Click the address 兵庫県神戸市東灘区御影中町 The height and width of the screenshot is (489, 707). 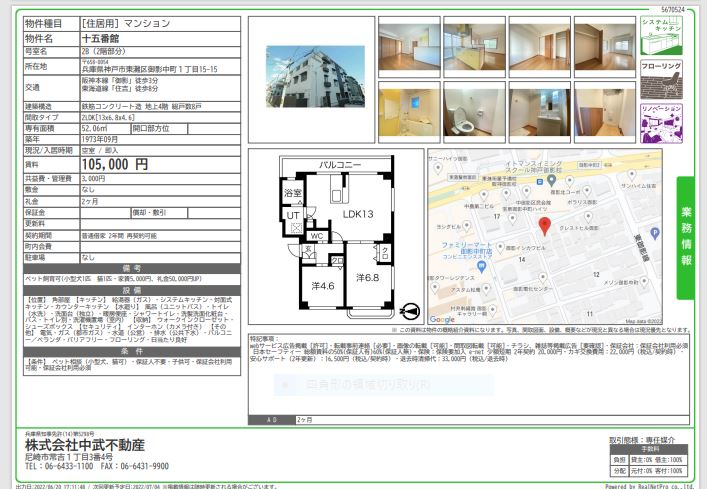(149, 69)
